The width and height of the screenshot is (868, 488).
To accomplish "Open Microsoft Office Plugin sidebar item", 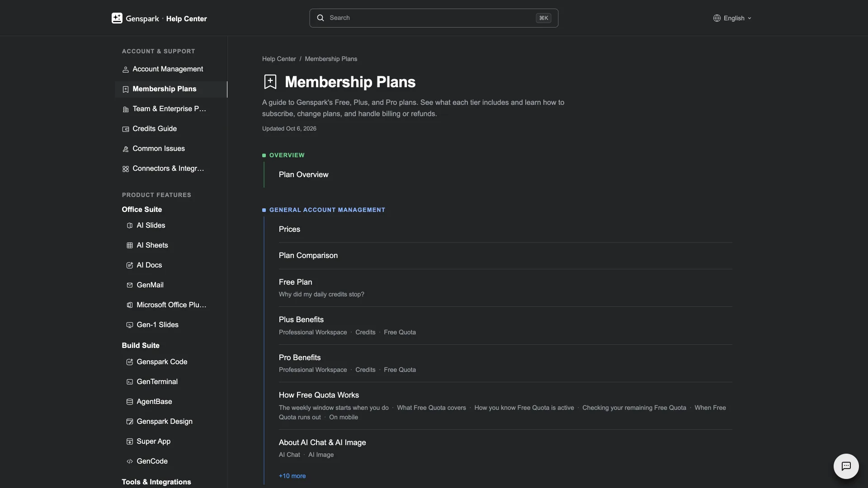I will coord(171,305).
